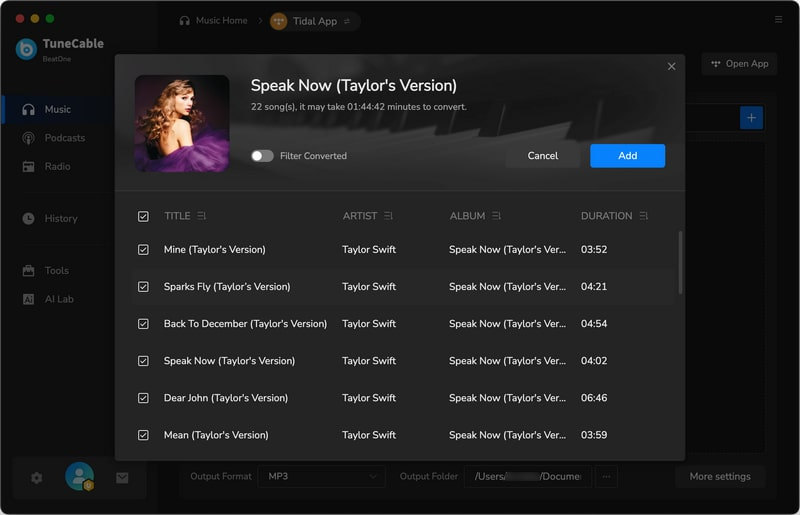The width and height of the screenshot is (800, 515).
Task: Open the Radio sidebar icon
Action: tap(29, 166)
